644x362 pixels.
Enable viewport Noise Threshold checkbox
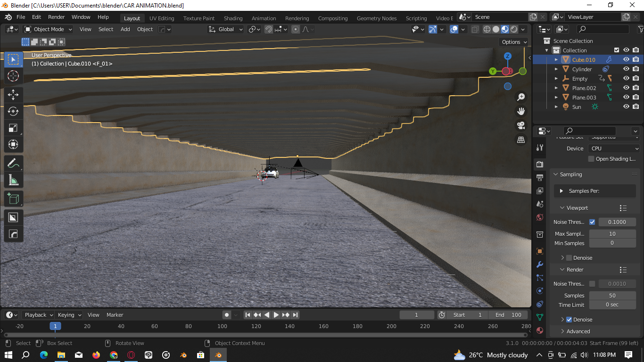tap(592, 222)
